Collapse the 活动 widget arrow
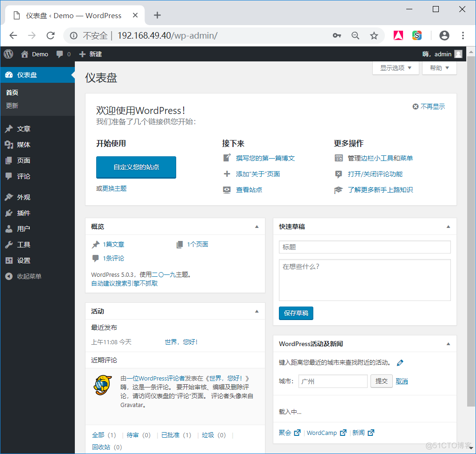 click(257, 311)
